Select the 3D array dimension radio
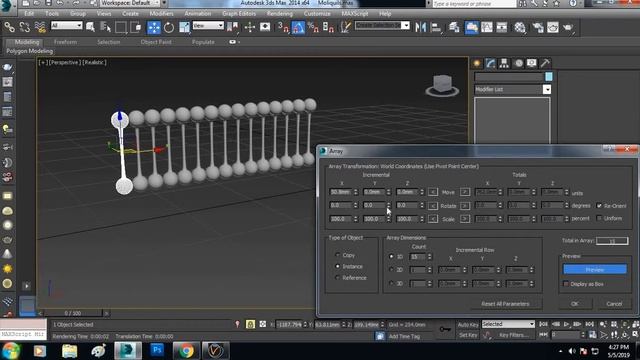The width and height of the screenshot is (640, 360). point(391,283)
